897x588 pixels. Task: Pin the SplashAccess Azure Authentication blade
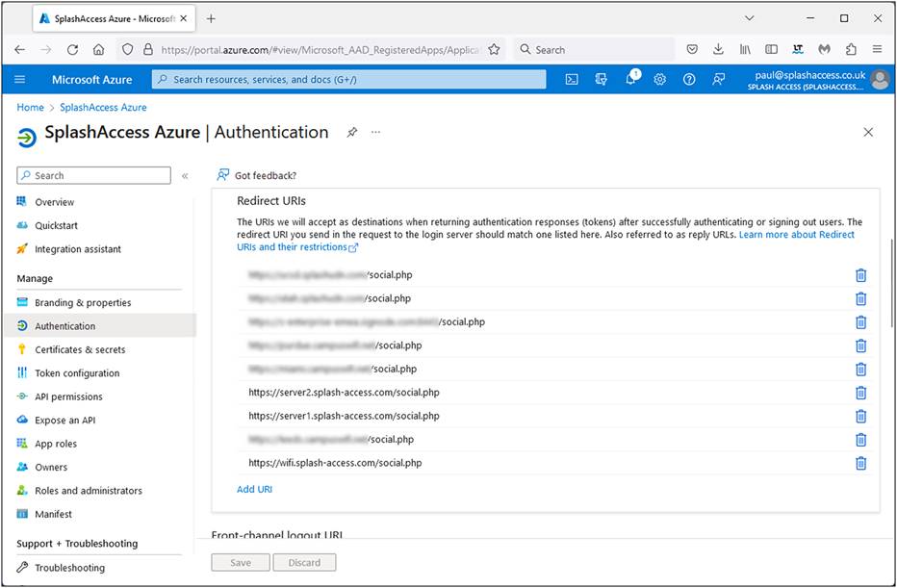(352, 132)
